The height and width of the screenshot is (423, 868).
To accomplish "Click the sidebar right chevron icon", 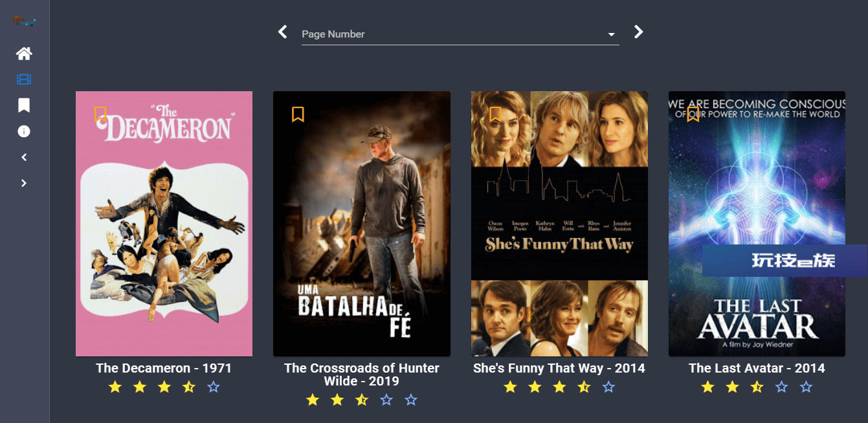I will point(24,183).
